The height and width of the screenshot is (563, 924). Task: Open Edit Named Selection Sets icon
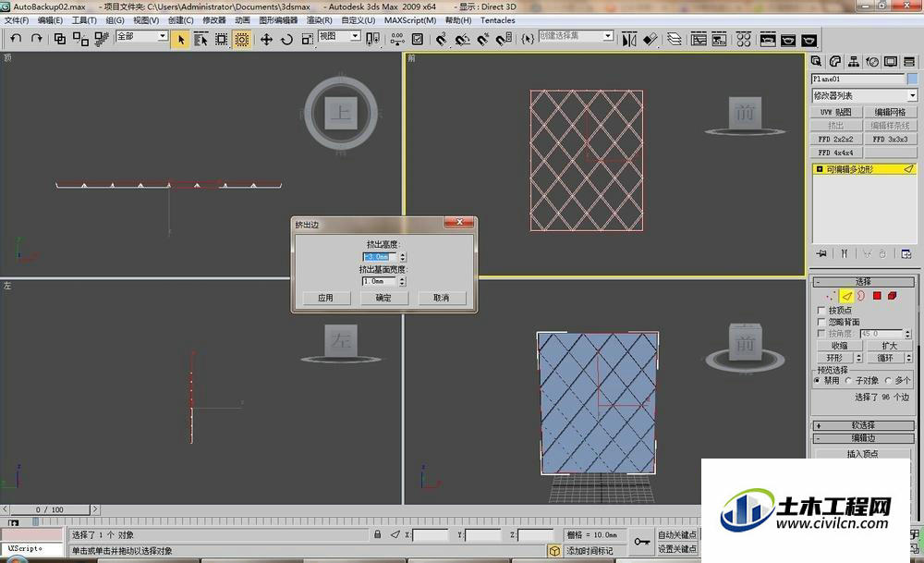(x=528, y=40)
